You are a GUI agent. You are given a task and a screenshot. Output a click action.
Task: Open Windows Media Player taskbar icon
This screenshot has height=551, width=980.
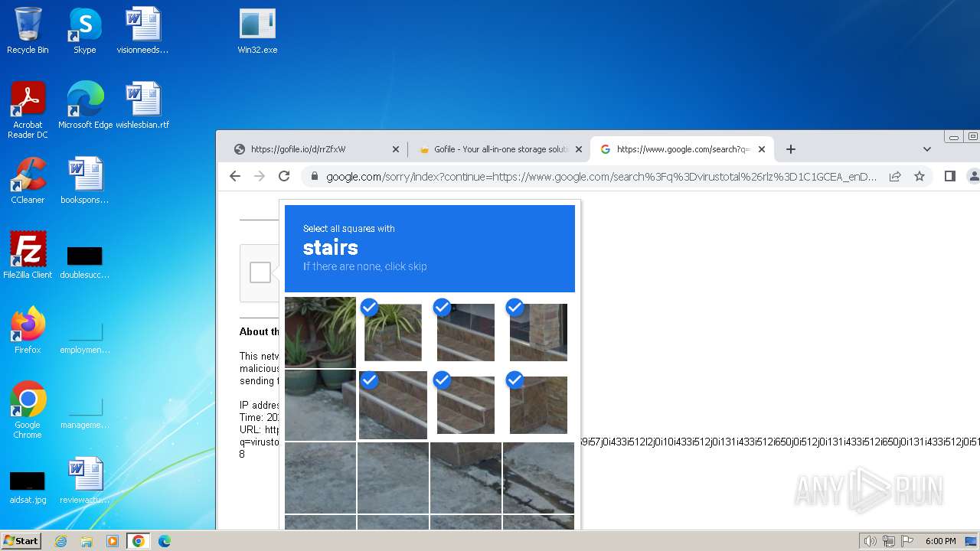point(112,541)
